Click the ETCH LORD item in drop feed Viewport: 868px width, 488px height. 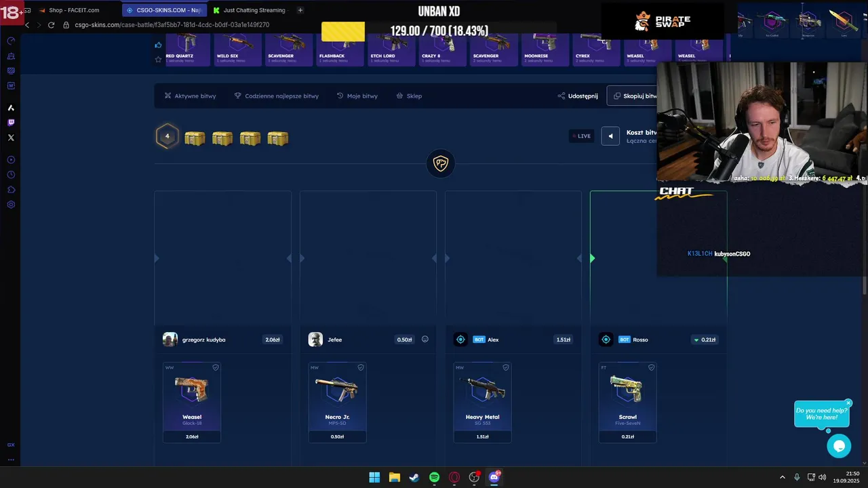coord(391,49)
